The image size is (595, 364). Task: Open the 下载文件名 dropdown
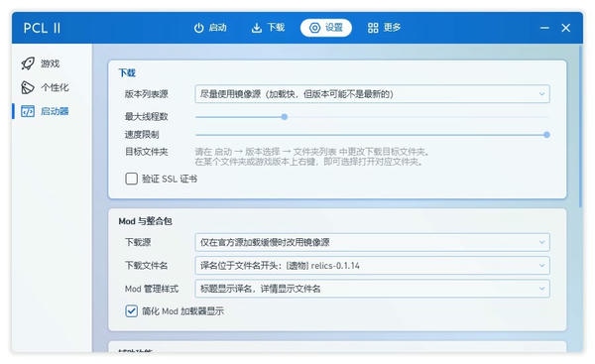(x=372, y=266)
